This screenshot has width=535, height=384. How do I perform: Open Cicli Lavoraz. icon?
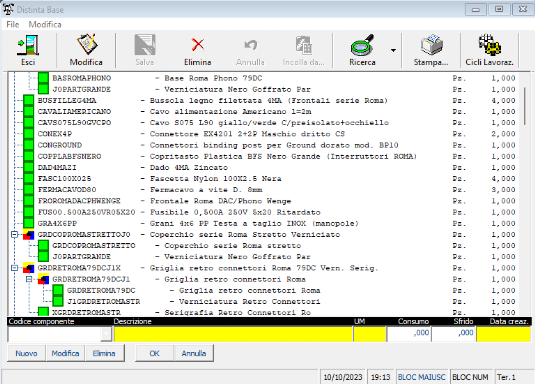(489, 45)
